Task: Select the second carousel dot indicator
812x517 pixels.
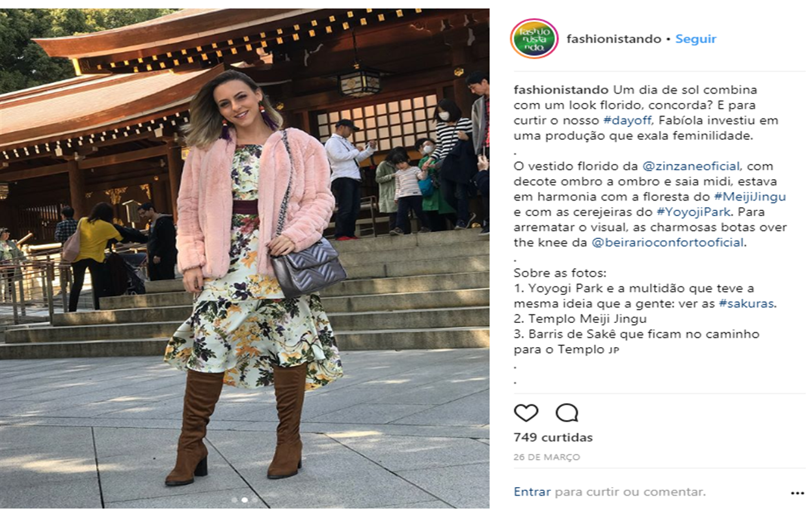Action: (245, 500)
